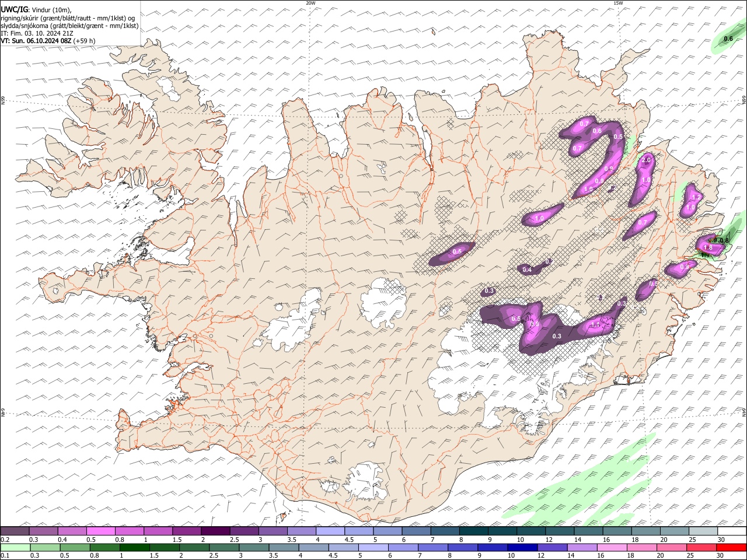Pick the grey-blue lower legend swatch at 3.5
Screen dimensions: 747x560
click(284, 547)
